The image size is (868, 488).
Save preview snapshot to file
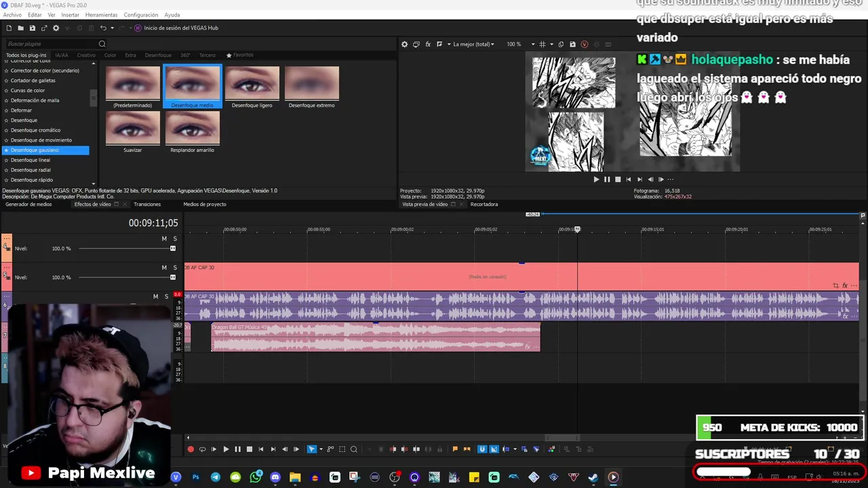point(572,44)
